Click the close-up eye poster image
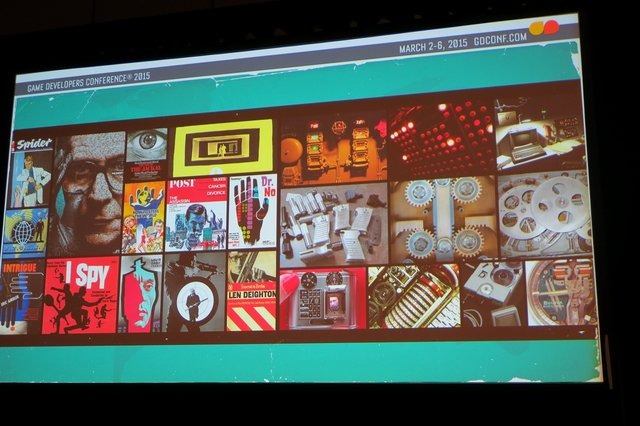 [x=147, y=155]
